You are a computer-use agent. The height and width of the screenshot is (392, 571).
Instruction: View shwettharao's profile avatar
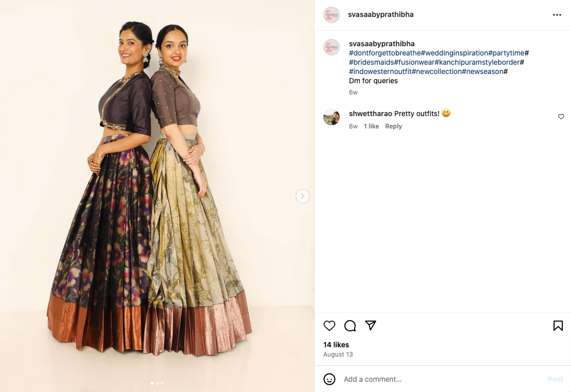point(331,117)
